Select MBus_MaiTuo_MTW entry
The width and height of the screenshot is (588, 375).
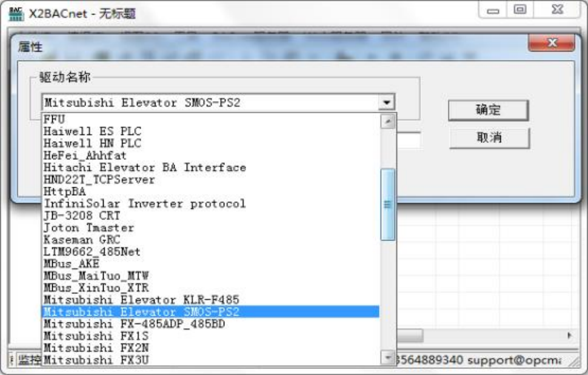click(210, 276)
